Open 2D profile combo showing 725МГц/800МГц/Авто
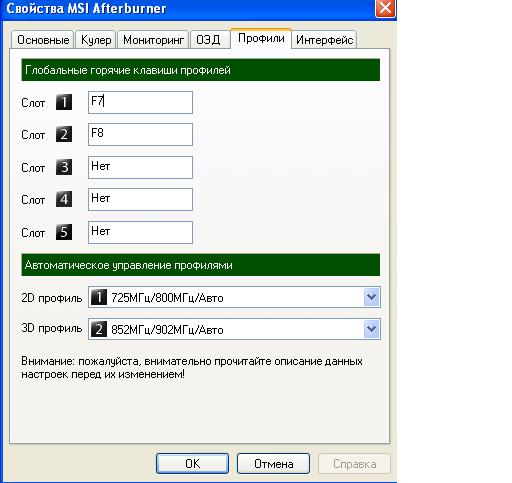This screenshot has width=512, height=483. point(234,297)
